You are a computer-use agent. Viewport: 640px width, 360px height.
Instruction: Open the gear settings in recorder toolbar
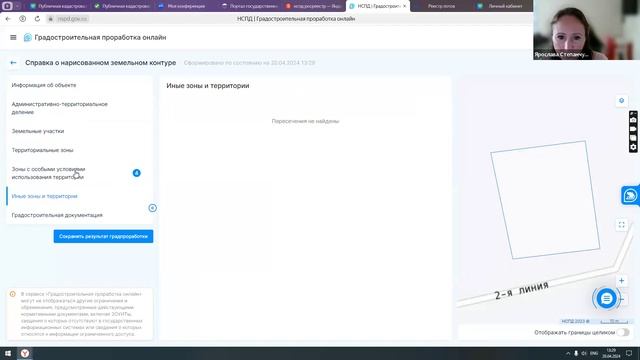(633, 147)
